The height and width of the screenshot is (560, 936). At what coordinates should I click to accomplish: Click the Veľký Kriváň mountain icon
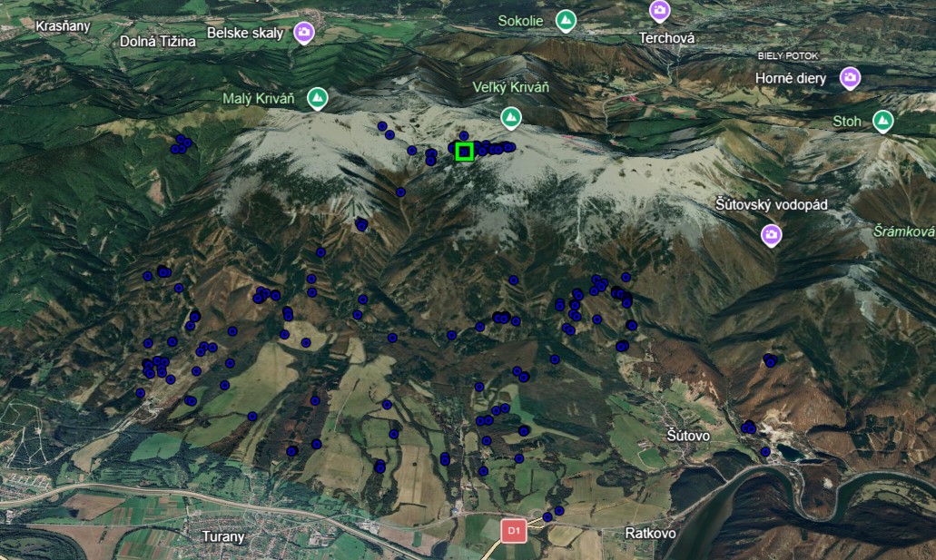510,118
